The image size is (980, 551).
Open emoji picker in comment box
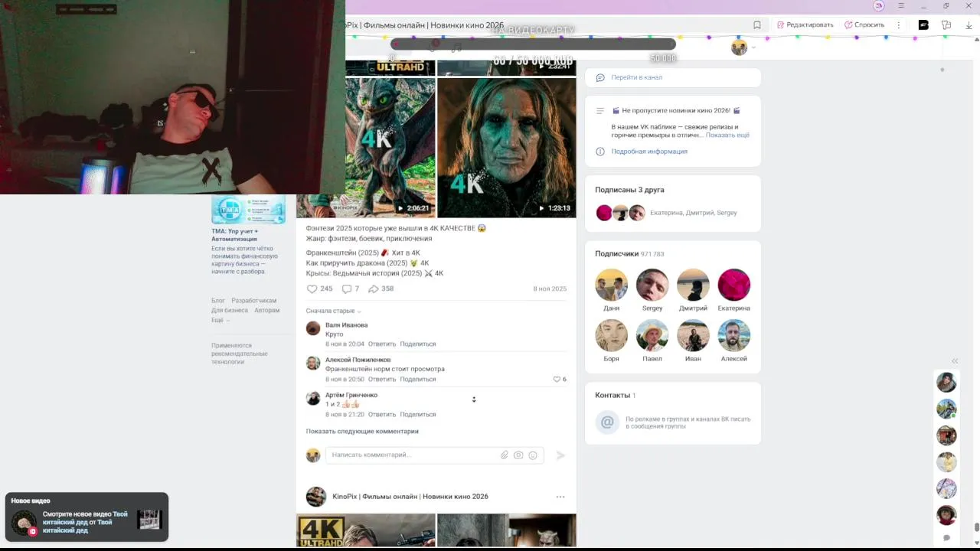(x=533, y=455)
